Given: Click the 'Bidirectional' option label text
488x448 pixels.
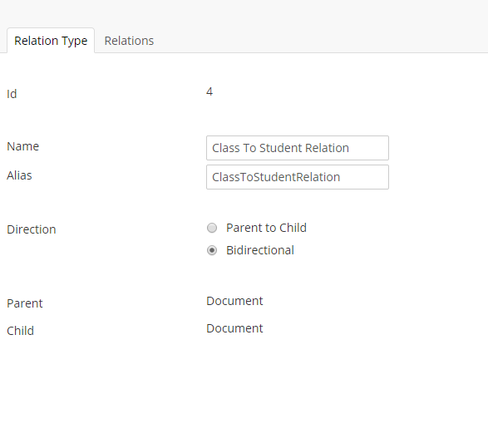Looking at the screenshot, I should point(260,250).
